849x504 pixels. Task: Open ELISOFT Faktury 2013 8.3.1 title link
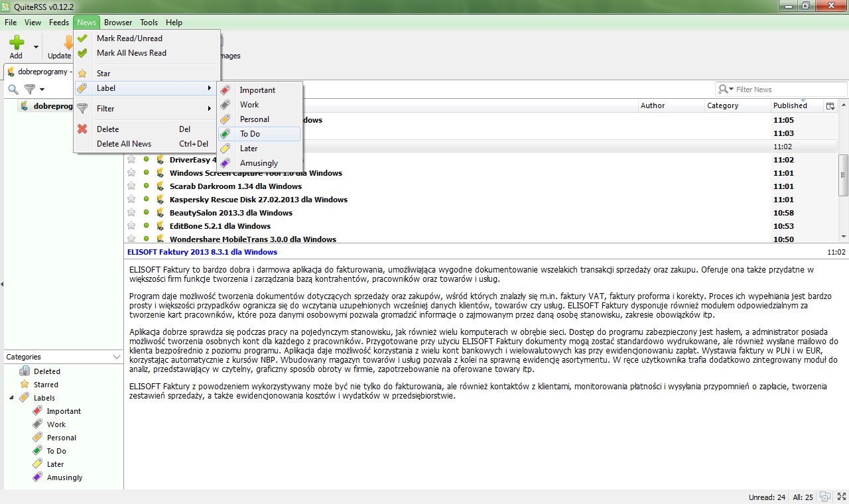point(202,252)
